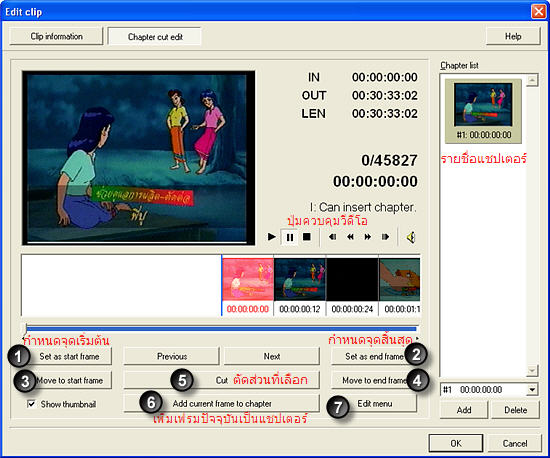Click Move to end frame button
Viewport: 550px width, 458px height.
click(374, 380)
